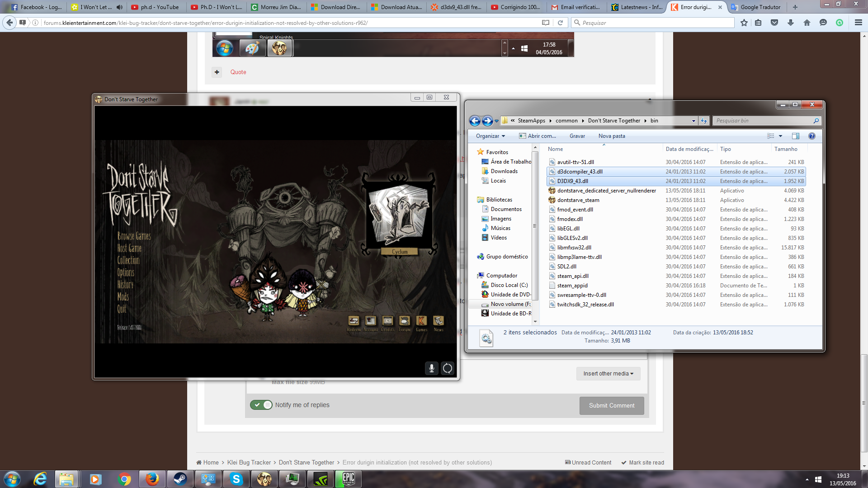Viewport: 868px width, 488px height.
Task: Open Firefox bookmarks list icon
Action: [x=759, y=23]
